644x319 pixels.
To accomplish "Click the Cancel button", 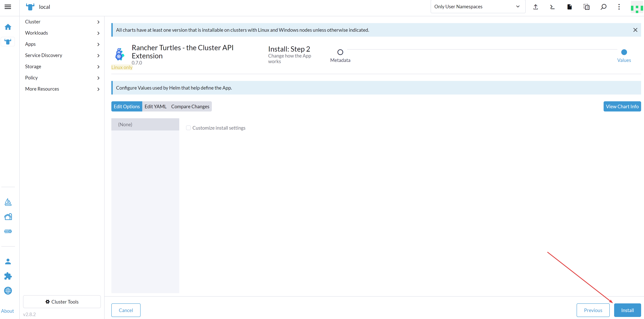I will pyautogui.click(x=126, y=310).
